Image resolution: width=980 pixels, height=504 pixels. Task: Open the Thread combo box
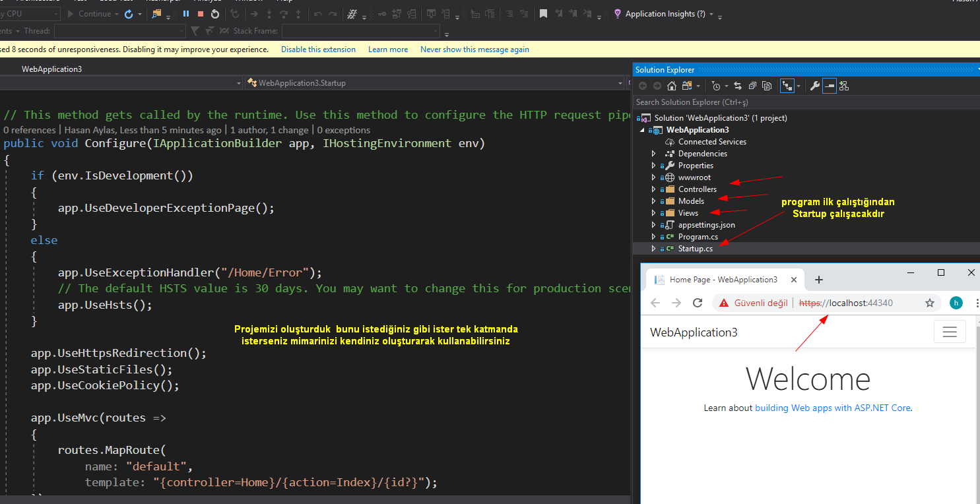(x=119, y=31)
